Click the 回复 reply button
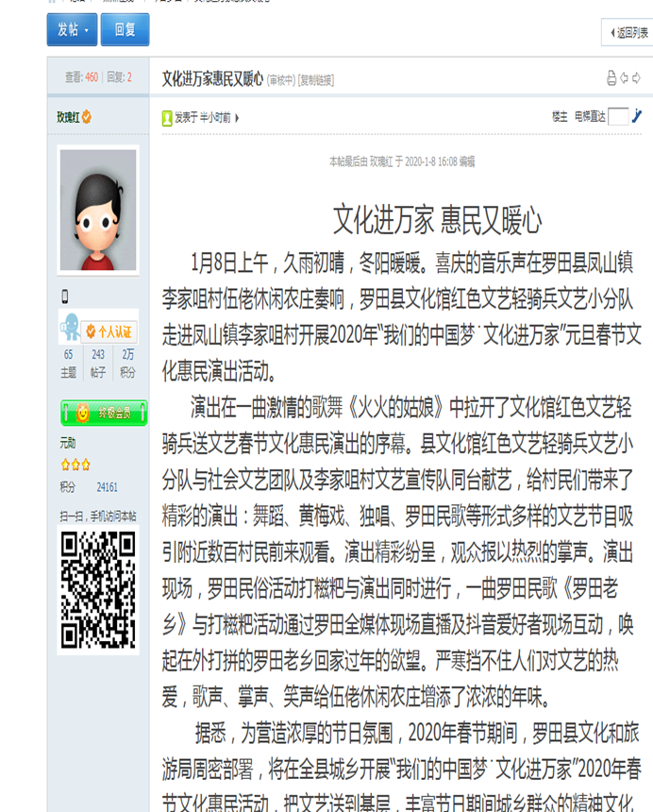Viewport: 653px width, 812px height. click(126, 29)
